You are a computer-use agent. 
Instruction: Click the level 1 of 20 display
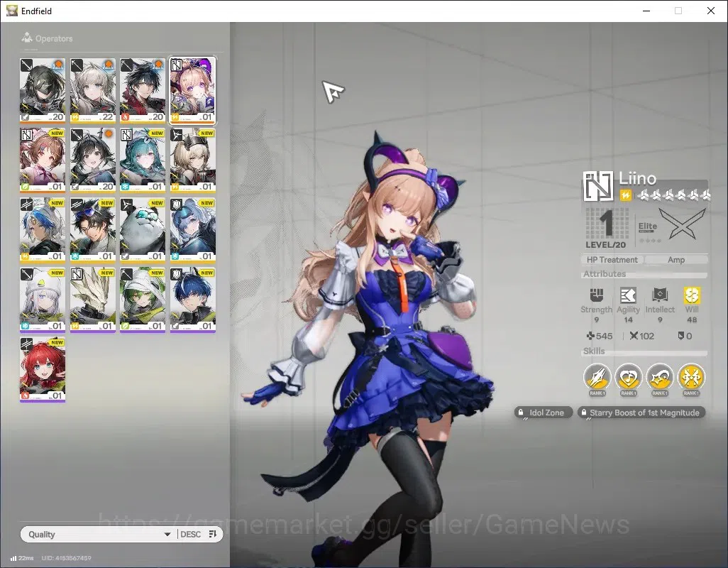[x=606, y=229]
